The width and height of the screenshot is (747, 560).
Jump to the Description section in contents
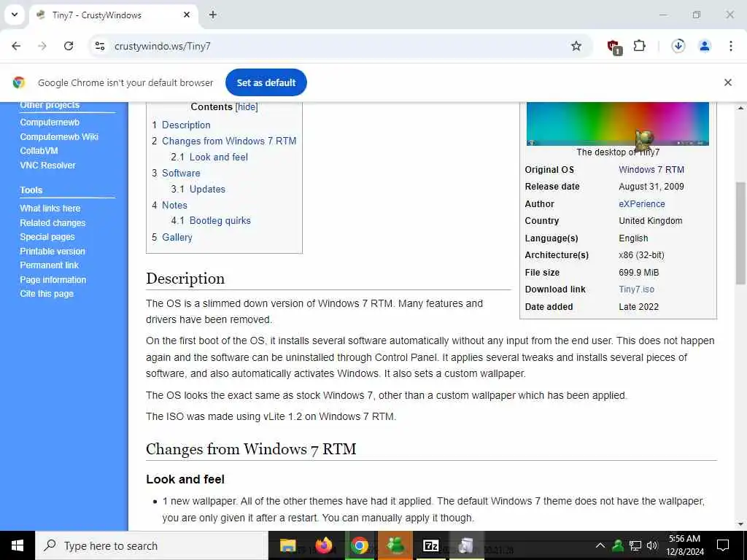186,125
